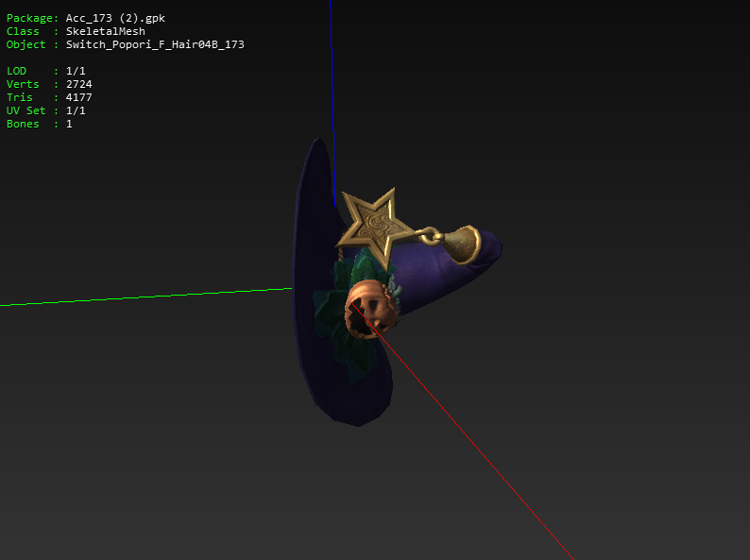Click the Bones count value
The height and width of the screenshot is (560, 750).
[69, 124]
